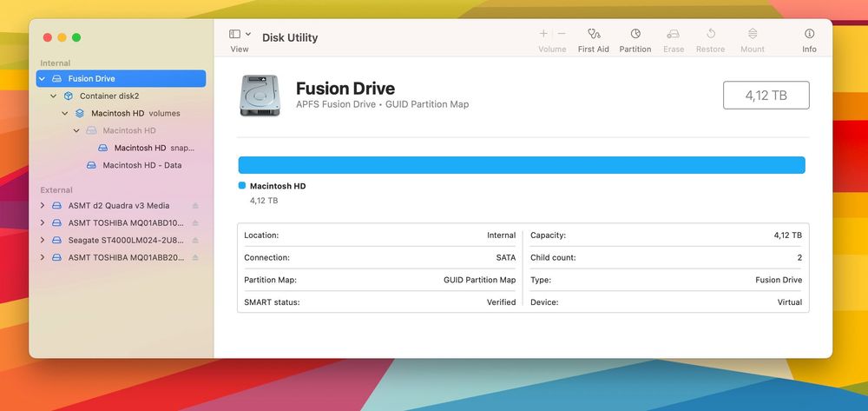Click the Location Internal value
This screenshot has height=411, width=868.
click(x=501, y=235)
